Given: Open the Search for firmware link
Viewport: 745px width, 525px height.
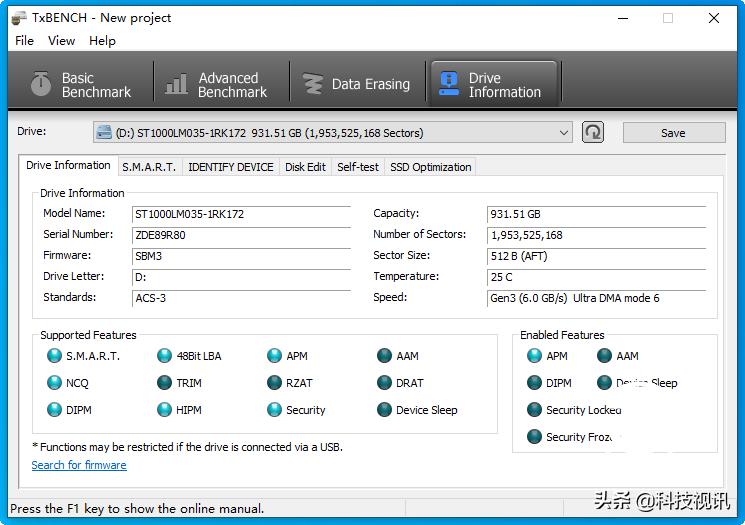Looking at the screenshot, I should click(x=79, y=465).
